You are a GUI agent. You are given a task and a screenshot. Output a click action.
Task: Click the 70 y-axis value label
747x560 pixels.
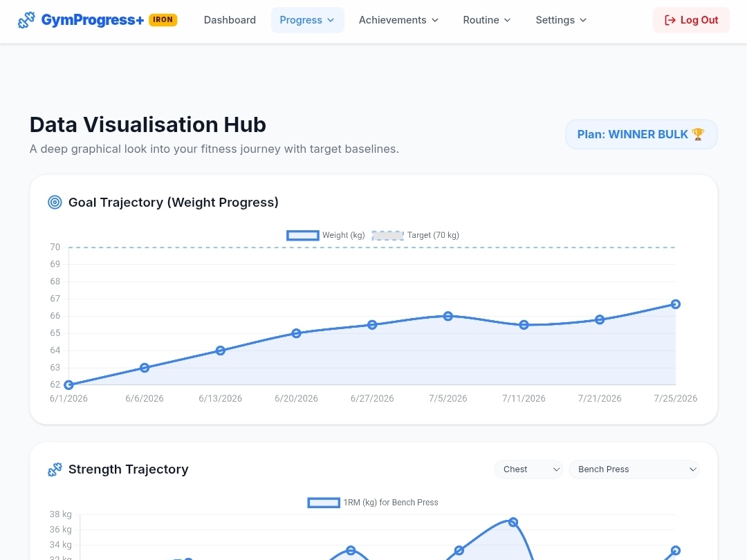point(55,247)
